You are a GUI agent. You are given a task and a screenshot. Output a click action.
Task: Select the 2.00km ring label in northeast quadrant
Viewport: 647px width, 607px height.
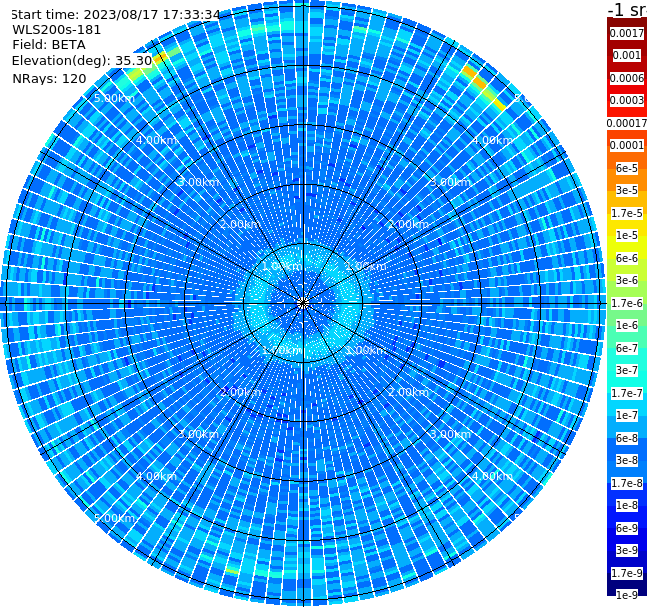[x=408, y=224]
